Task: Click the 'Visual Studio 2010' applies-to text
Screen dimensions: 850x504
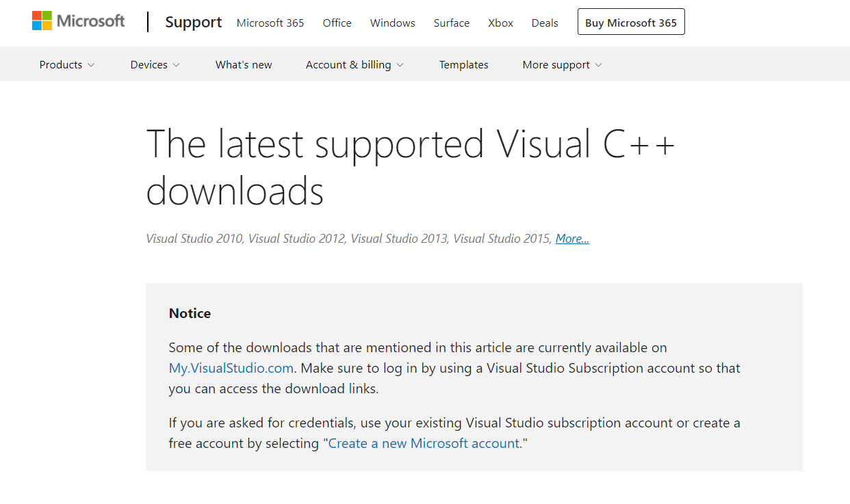Action: pos(194,239)
